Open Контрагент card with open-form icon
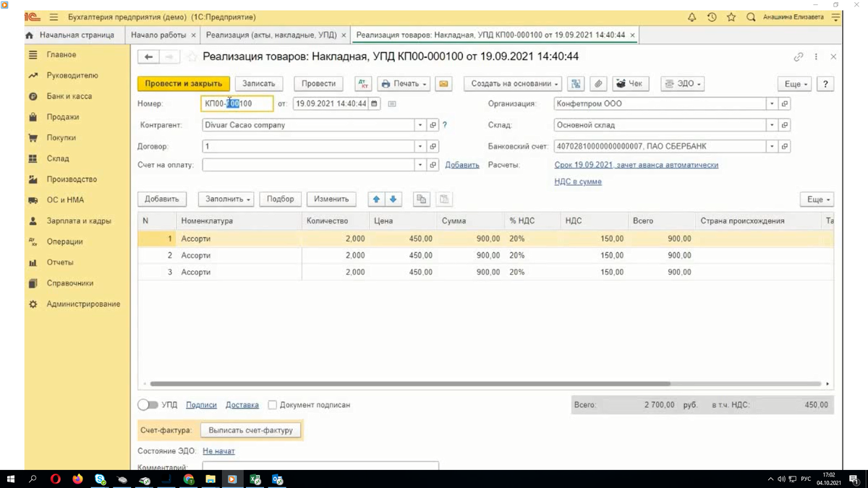 433,125
